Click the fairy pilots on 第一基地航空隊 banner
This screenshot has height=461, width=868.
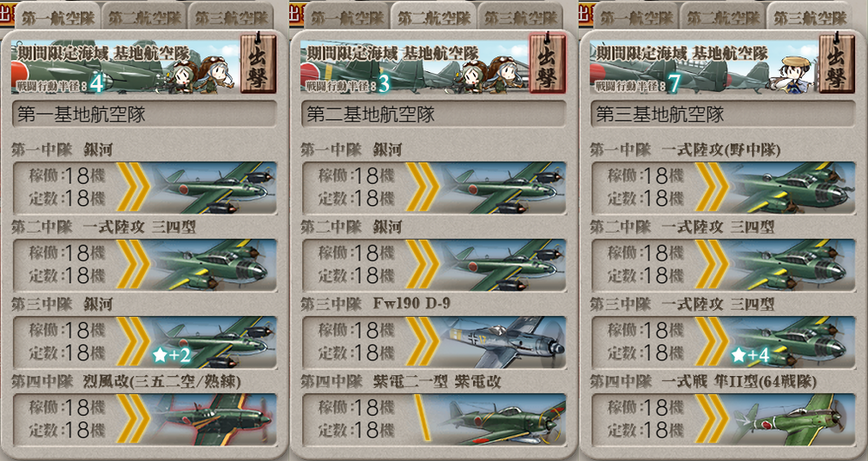pyautogui.click(x=202, y=74)
